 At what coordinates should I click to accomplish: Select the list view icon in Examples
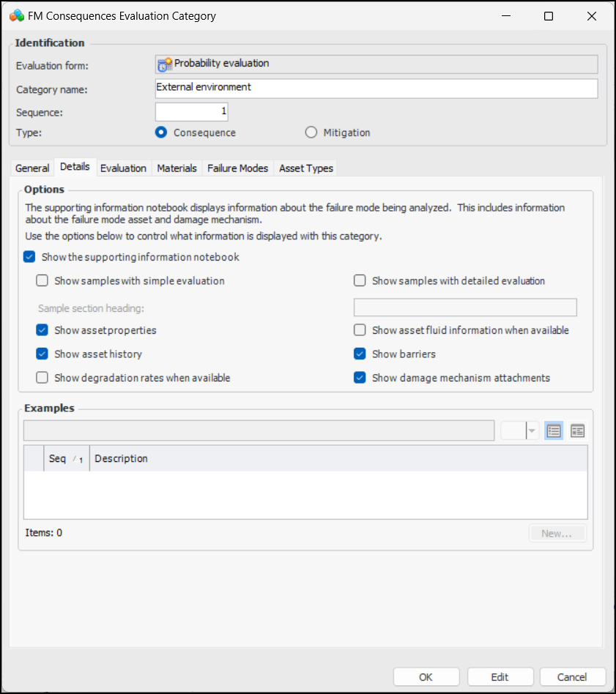point(554,431)
